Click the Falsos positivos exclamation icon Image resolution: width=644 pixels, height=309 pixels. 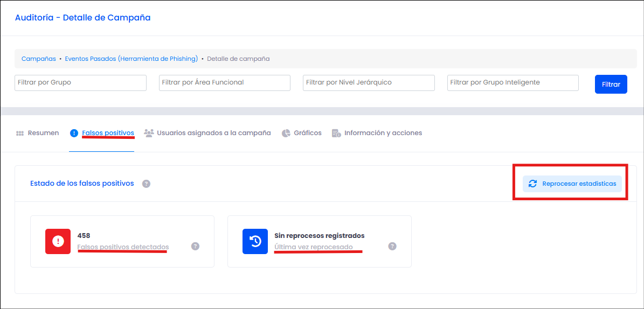(x=74, y=133)
